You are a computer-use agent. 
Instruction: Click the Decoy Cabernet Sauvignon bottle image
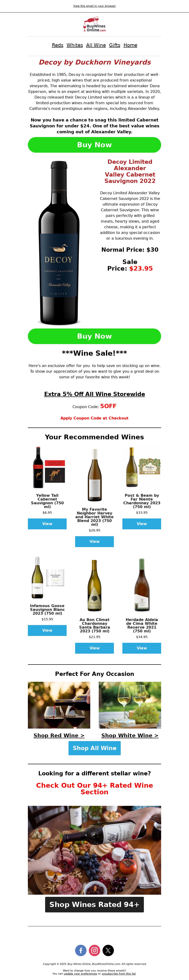pos(59,242)
